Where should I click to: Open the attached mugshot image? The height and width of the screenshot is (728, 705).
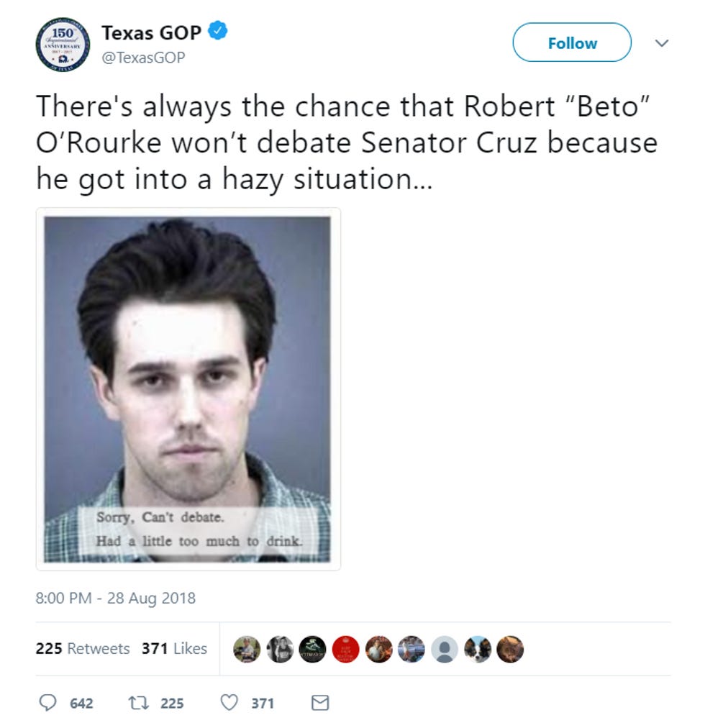[188, 389]
